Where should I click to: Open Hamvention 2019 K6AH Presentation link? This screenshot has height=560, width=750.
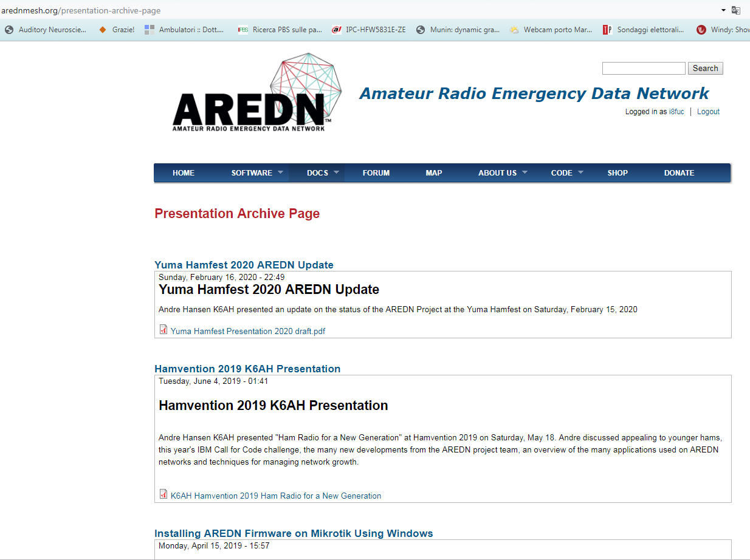247,369
